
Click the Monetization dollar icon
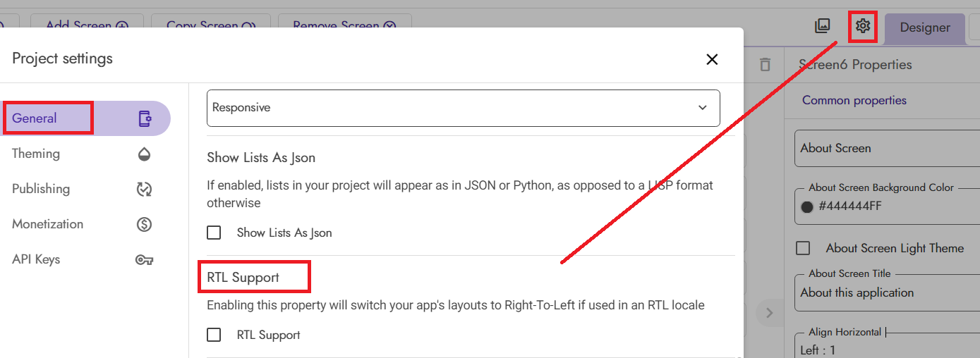pos(145,224)
